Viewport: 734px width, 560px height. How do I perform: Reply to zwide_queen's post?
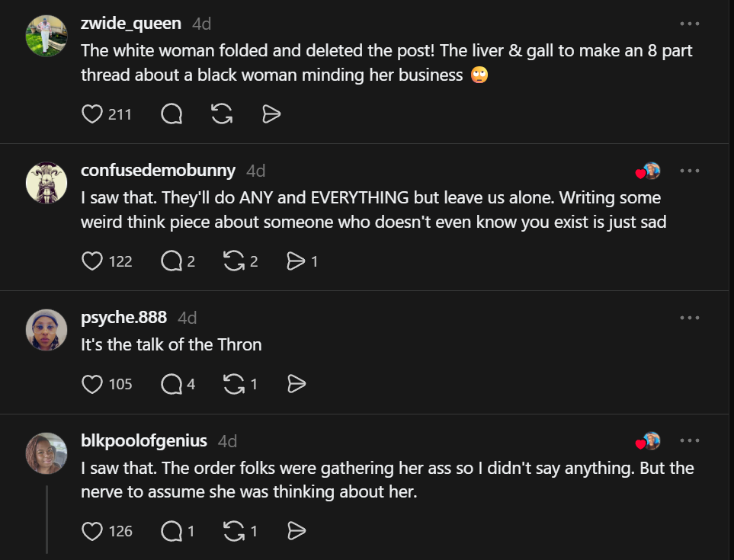[x=172, y=114]
